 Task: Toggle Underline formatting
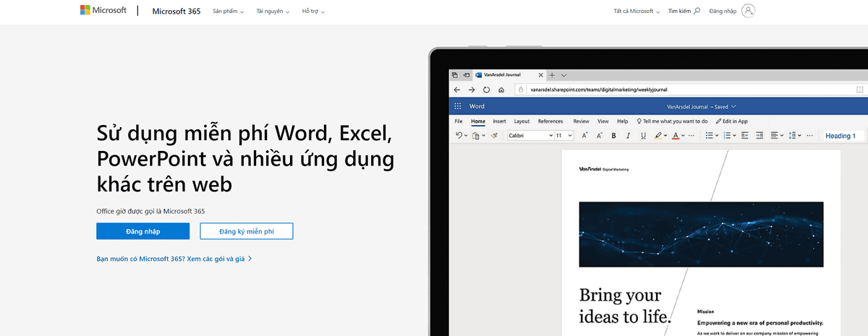tap(643, 135)
